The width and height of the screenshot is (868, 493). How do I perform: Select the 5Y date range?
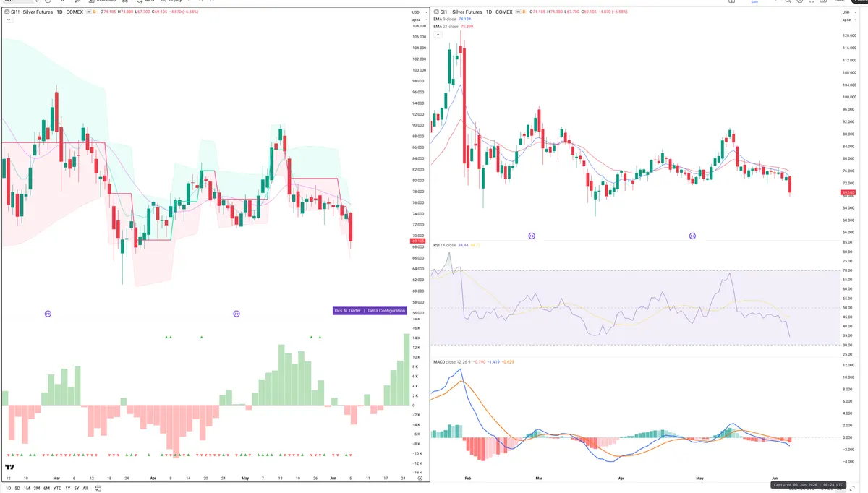(76, 489)
